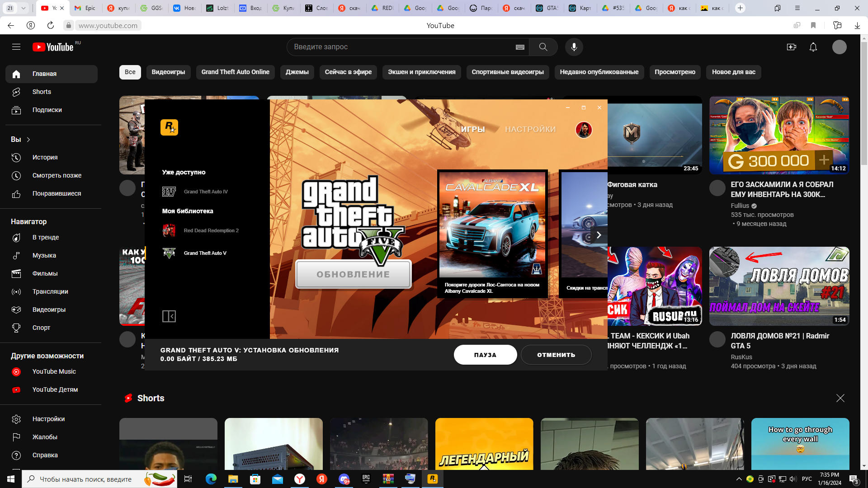Select the Все filter chip
Screen dimensions: 868x488
coord(130,72)
